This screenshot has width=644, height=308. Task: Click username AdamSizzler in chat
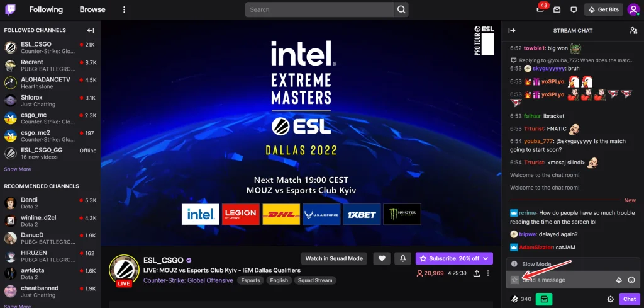[x=535, y=248]
